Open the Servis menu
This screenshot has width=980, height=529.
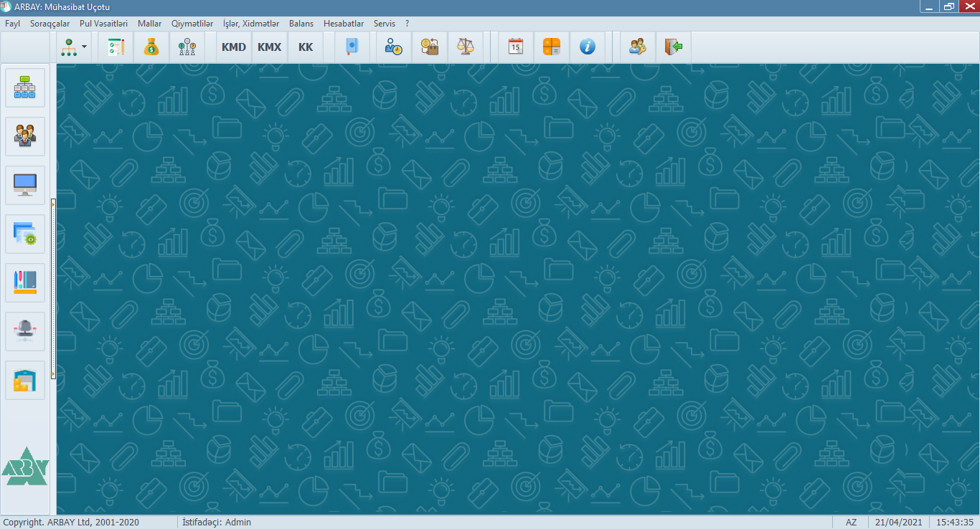coord(385,24)
